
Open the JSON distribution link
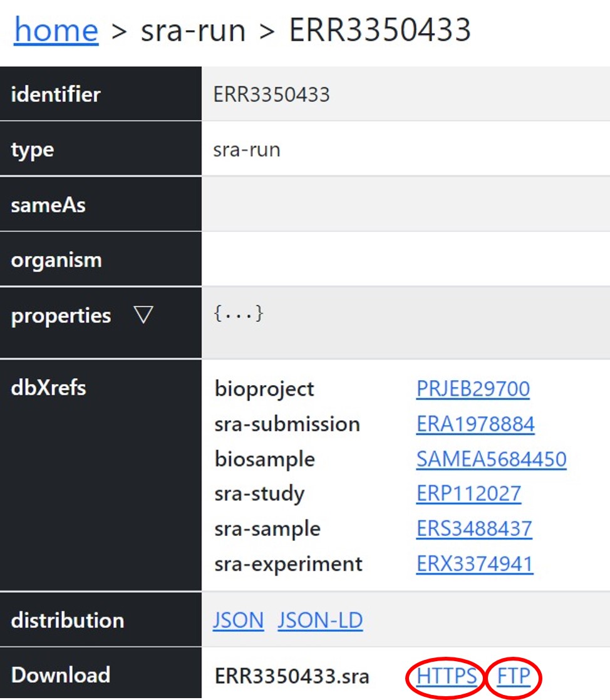pyautogui.click(x=239, y=620)
